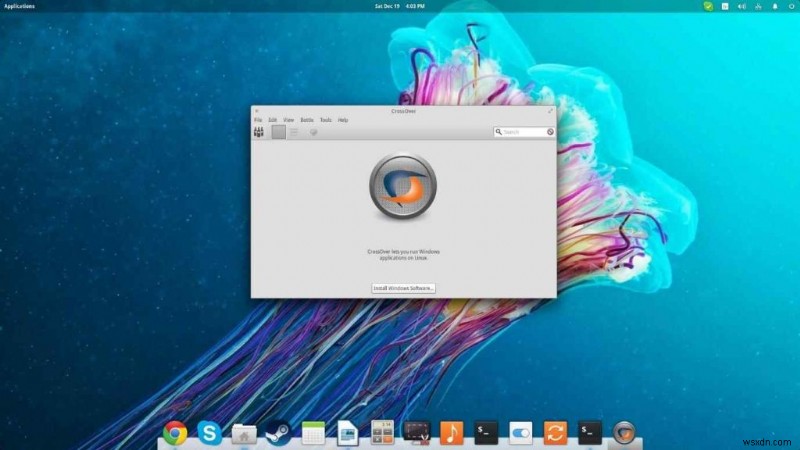Open the Tools menu
The width and height of the screenshot is (800, 450).
pos(325,120)
